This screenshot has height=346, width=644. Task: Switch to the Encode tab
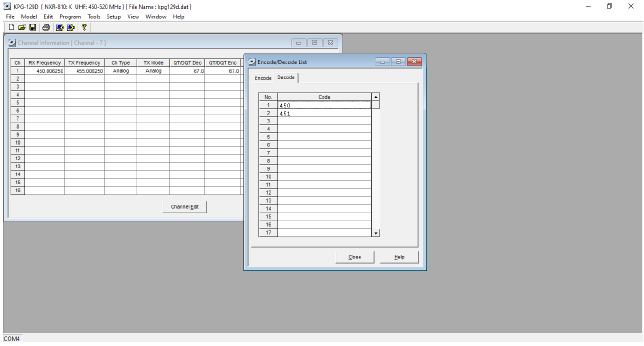tap(263, 78)
